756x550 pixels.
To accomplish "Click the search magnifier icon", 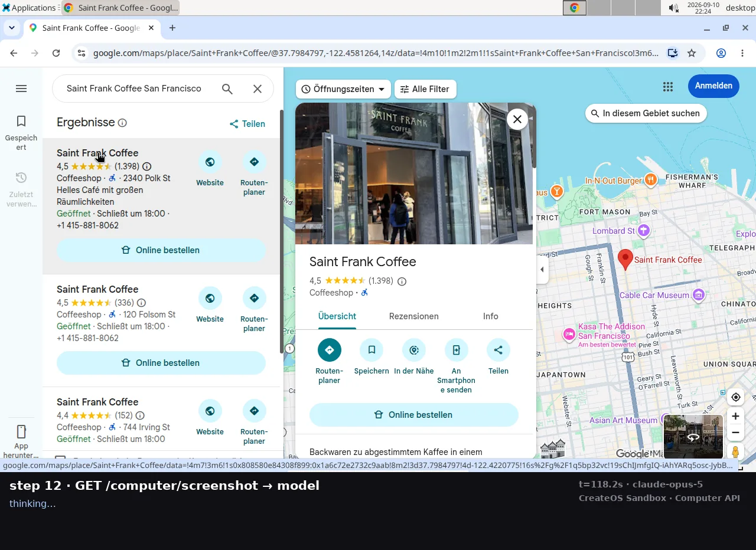I will click(227, 89).
